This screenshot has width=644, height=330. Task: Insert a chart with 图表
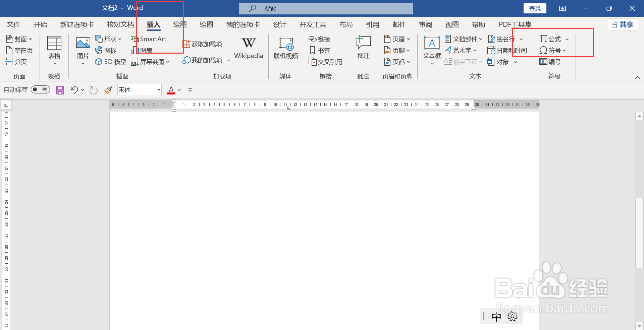pyautogui.click(x=142, y=51)
